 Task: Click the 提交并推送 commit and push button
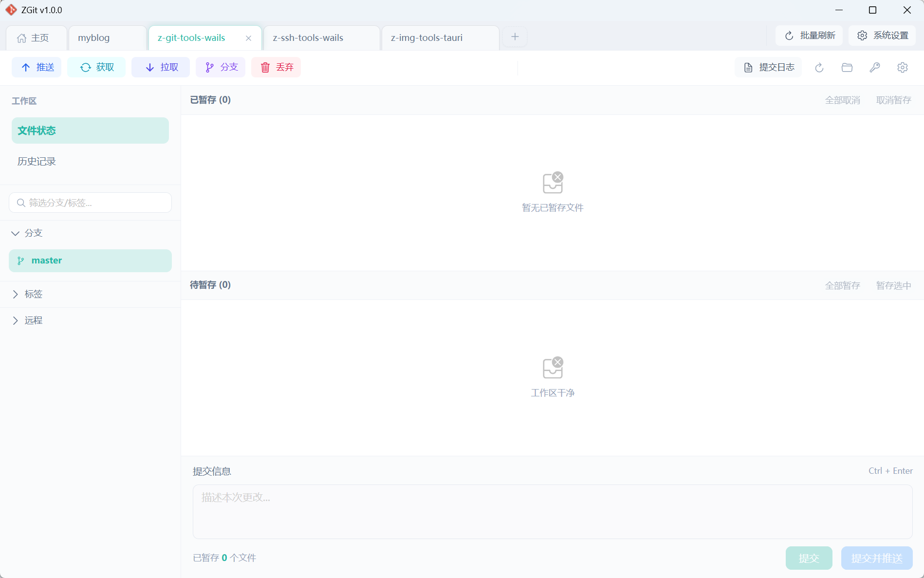(x=877, y=558)
